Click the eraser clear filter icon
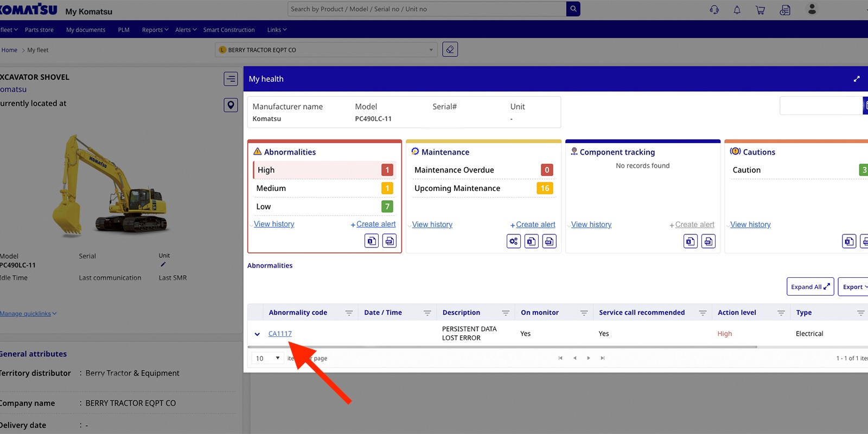This screenshot has height=434, width=868. [x=450, y=50]
